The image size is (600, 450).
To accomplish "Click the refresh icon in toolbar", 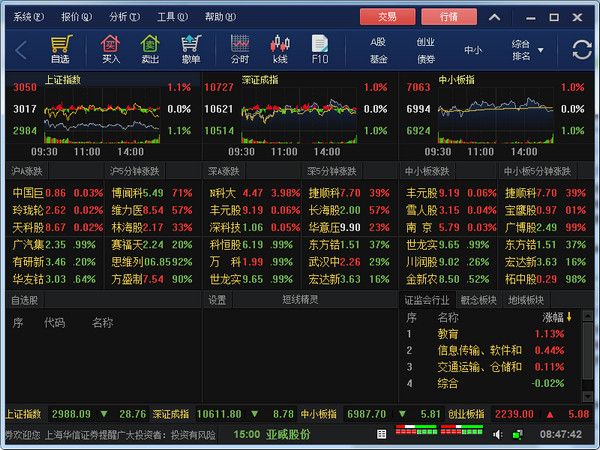I will pos(581,49).
